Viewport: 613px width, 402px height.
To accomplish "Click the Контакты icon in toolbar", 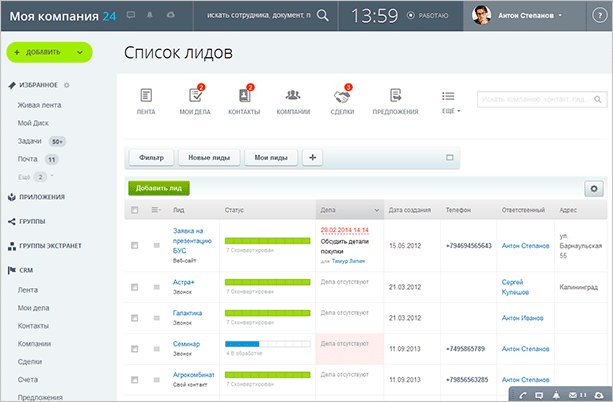I will [x=243, y=96].
